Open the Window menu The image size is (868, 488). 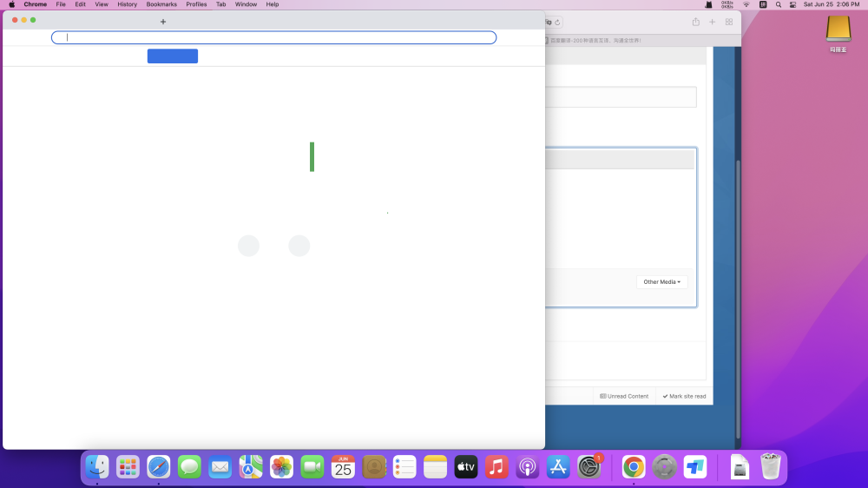pyautogui.click(x=246, y=4)
